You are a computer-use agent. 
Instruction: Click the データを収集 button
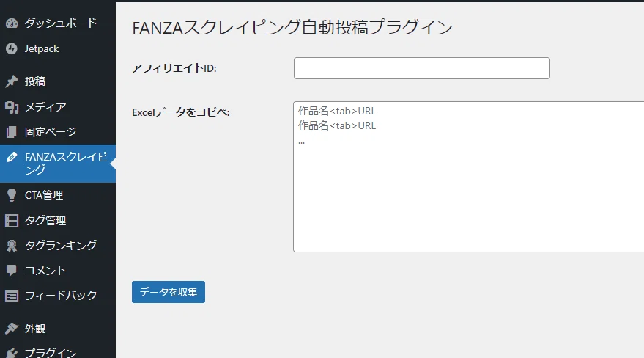(x=169, y=292)
